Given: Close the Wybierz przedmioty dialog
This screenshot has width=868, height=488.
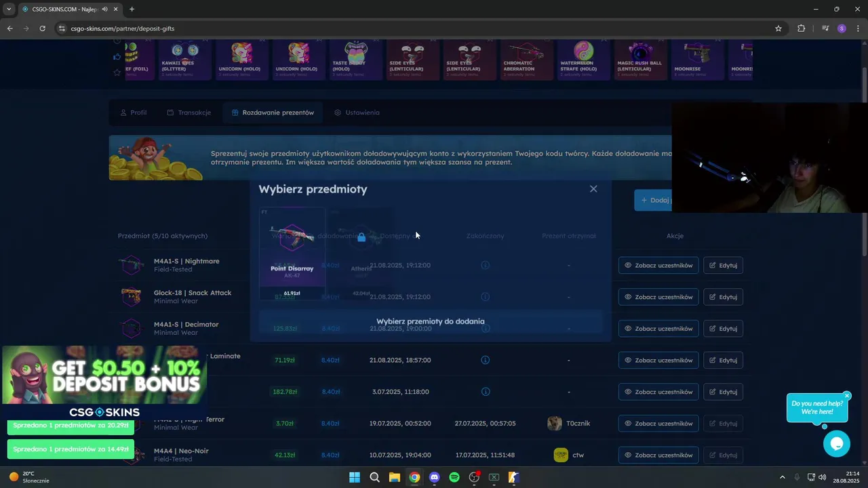Looking at the screenshot, I should click(593, 189).
